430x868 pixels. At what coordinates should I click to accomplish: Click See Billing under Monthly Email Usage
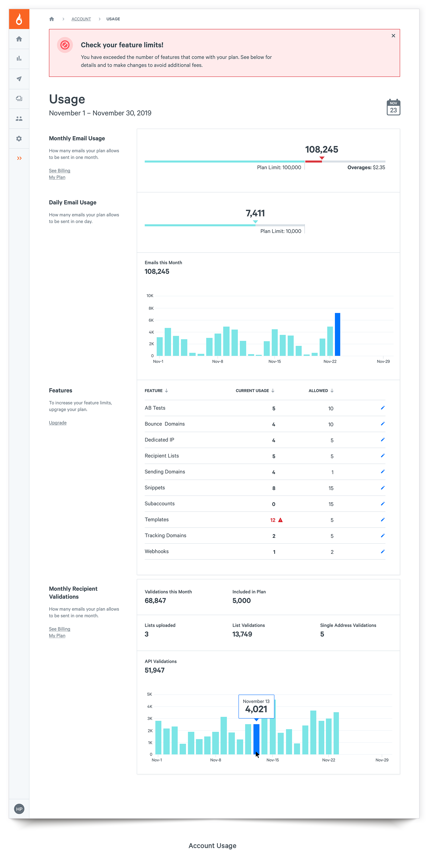tap(59, 170)
